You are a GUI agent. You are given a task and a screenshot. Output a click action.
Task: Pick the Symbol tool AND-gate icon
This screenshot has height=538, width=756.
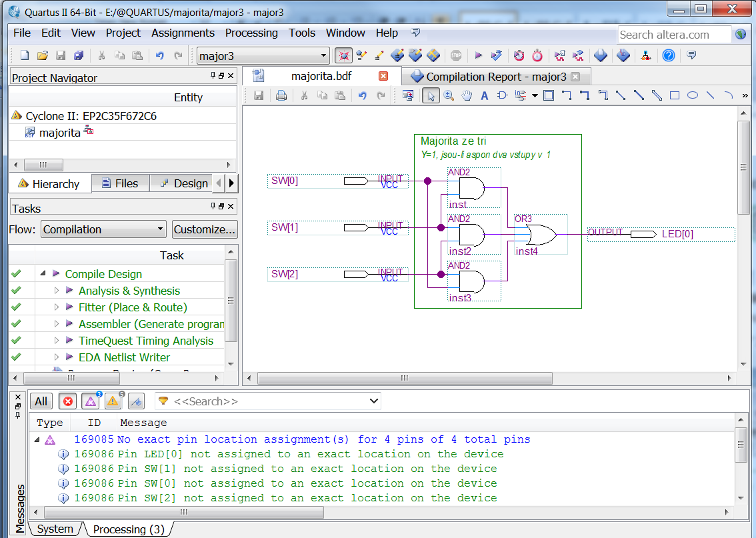(502, 95)
